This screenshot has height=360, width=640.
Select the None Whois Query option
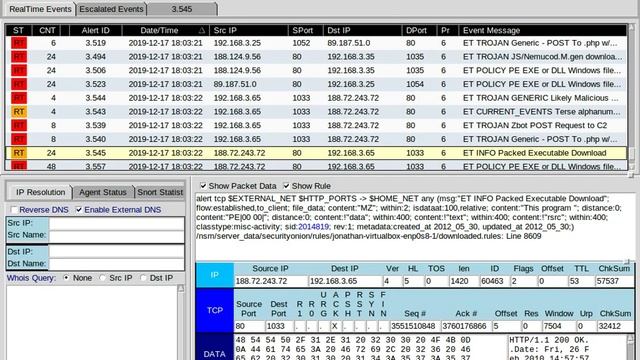[x=66, y=278]
